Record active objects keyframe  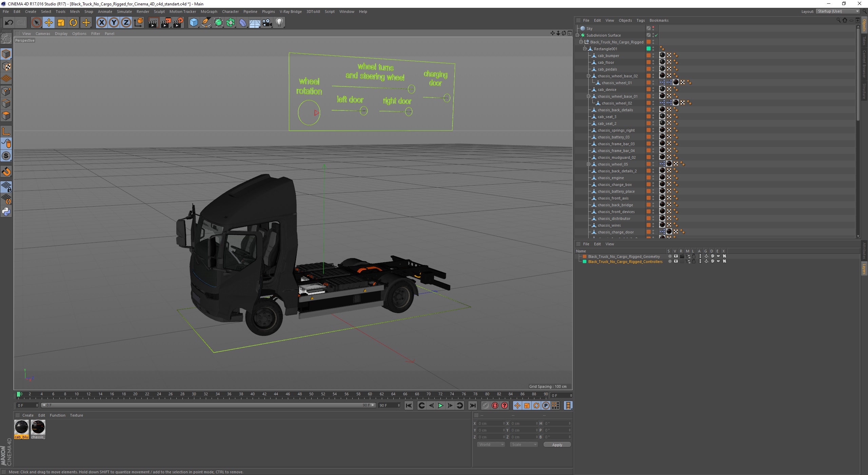click(486, 405)
